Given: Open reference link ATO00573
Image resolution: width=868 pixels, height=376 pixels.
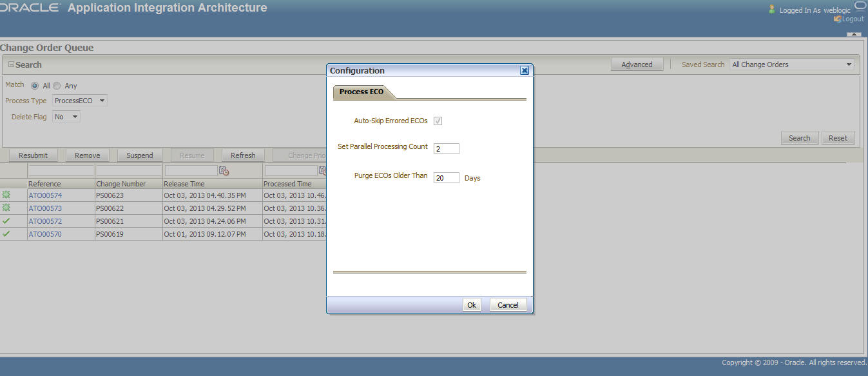Looking at the screenshot, I should [45, 208].
